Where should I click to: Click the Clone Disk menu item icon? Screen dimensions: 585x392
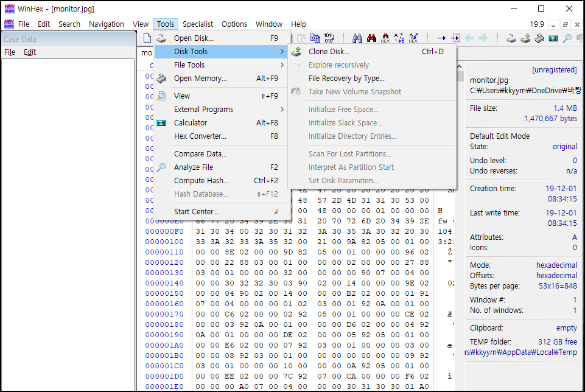[x=296, y=52]
